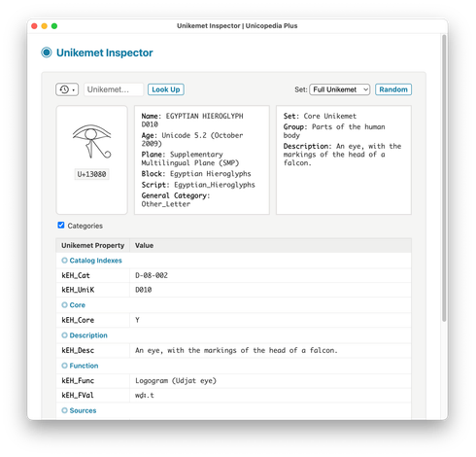Click the Group: Parts of the human body text

334,131
